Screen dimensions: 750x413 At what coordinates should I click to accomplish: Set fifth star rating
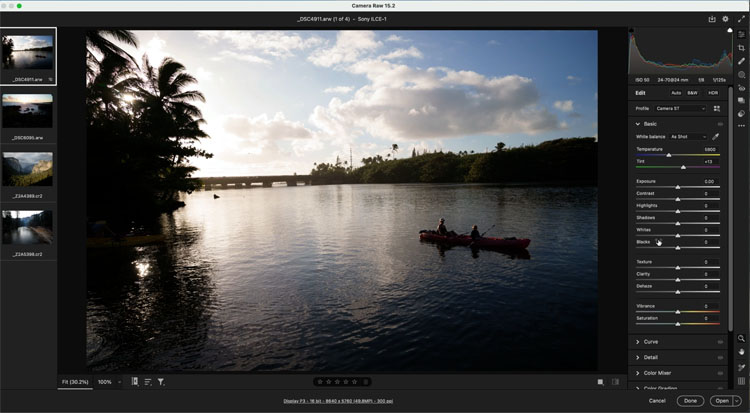(x=354, y=382)
